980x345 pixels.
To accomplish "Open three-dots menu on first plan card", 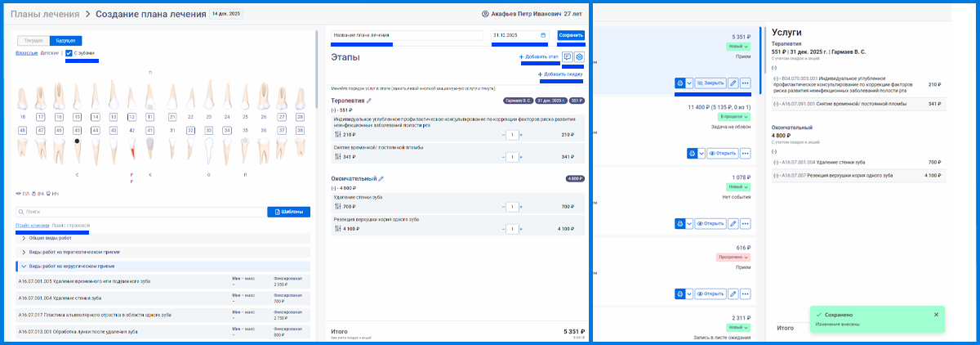I will click(745, 83).
